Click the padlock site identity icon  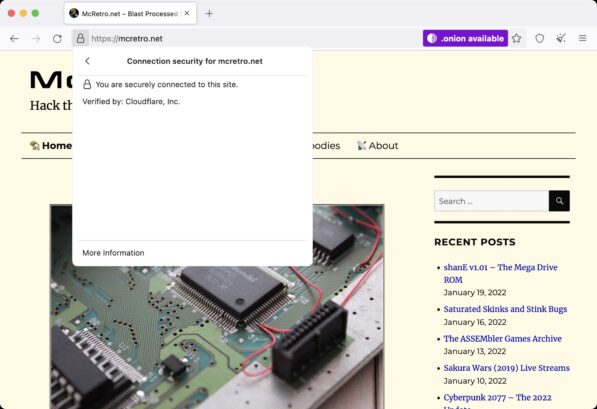coord(80,38)
